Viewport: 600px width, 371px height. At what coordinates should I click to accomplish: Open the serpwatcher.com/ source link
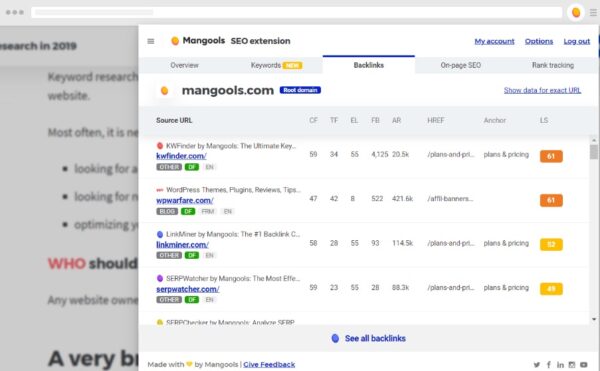[x=188, y=289]
